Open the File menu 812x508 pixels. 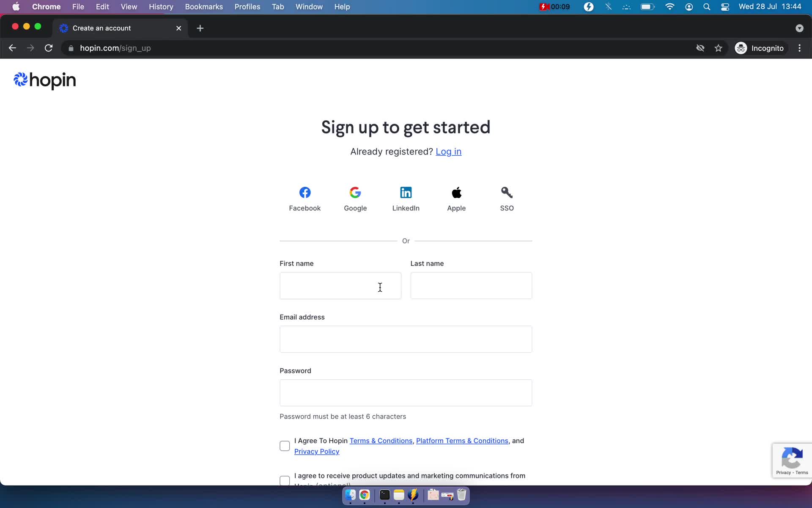coord(78,7)
